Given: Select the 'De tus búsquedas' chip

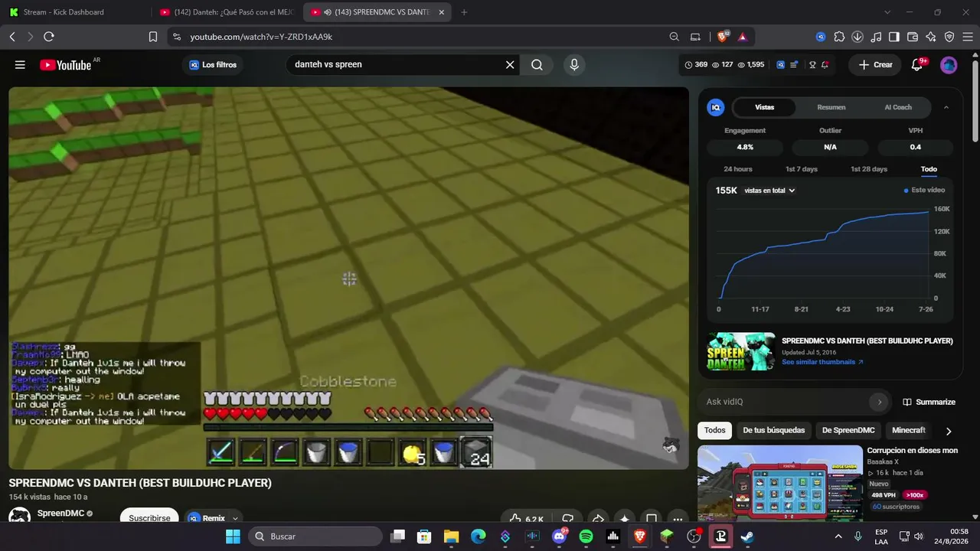Looking at the screenshot, I should (773, 431).
